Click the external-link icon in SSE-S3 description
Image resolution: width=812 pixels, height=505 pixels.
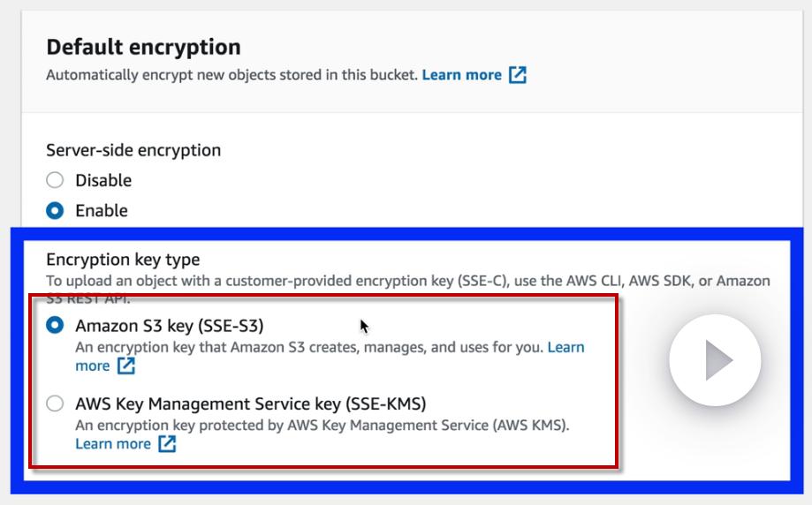click(126, 366)
